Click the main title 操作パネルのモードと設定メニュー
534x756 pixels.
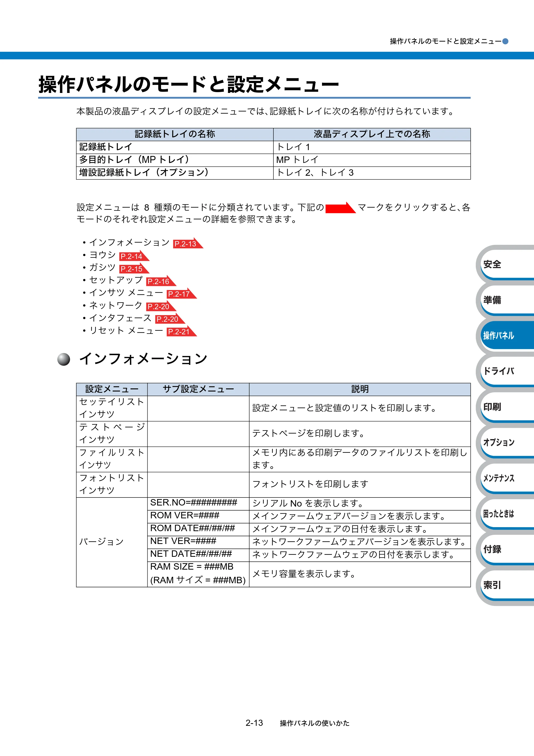[189, 84]
